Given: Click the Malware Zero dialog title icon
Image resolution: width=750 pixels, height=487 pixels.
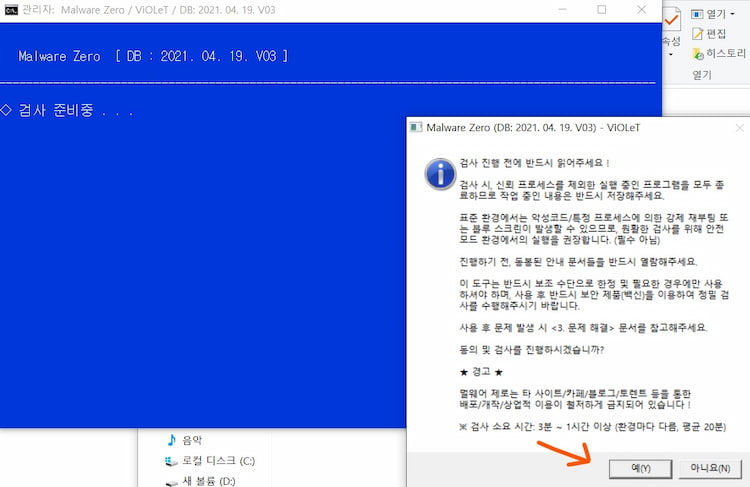Looking at the screenshot, I should click(x=416, y=127).
